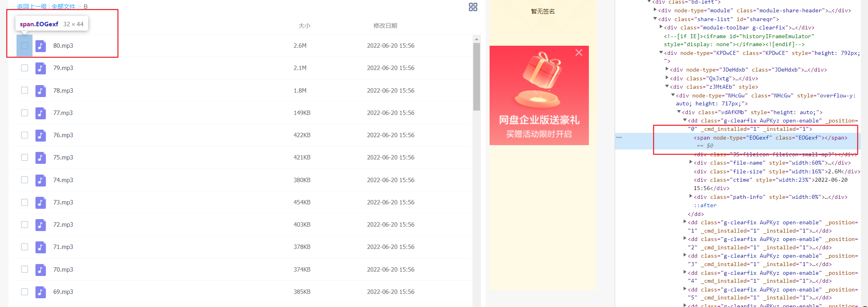
Task: Click the music icon beside 80.mp3
Action: click(41, 46)
